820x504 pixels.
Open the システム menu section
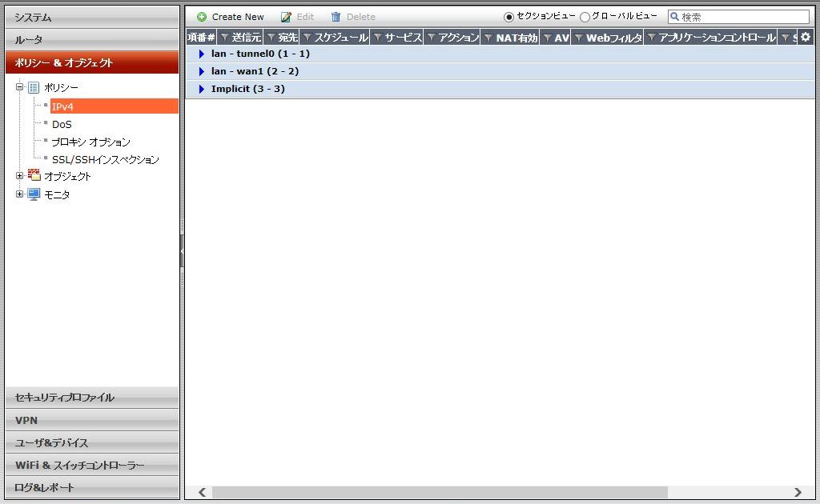click(x=92, y=18)
